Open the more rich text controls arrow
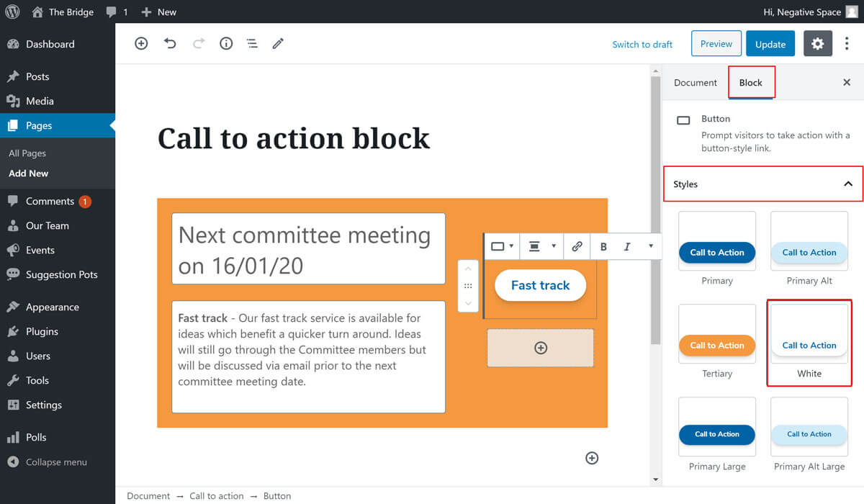The height and width of the screenshot is (504, 864). pyautogui.click(x=651, y=246)
